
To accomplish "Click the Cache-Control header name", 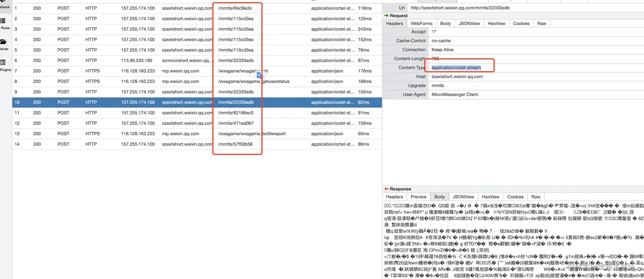I will pos(411,41).
